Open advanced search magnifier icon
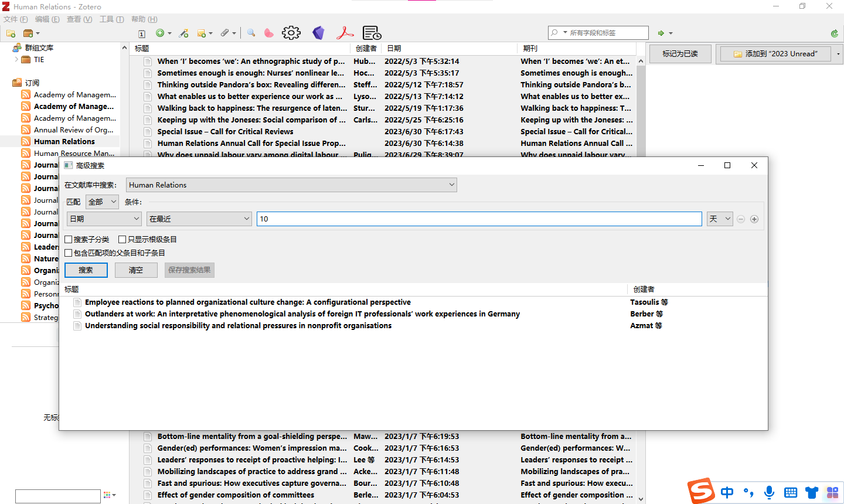 (251, 33)
